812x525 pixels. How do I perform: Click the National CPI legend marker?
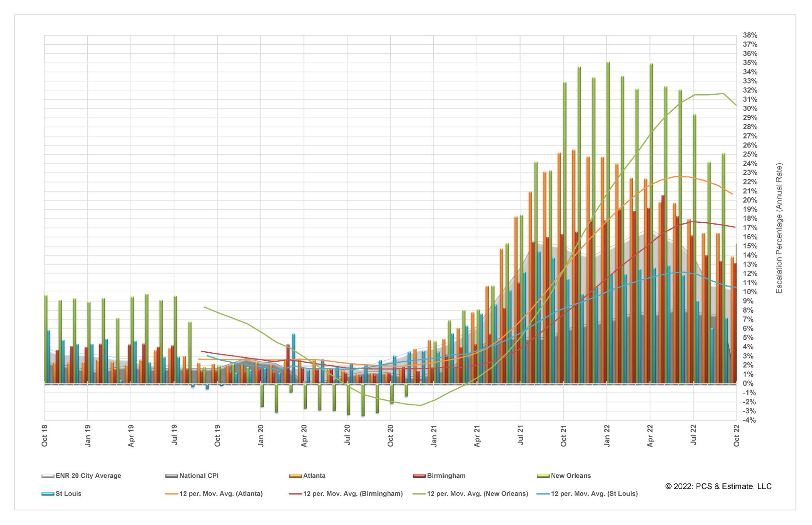(x=172, y=476)
